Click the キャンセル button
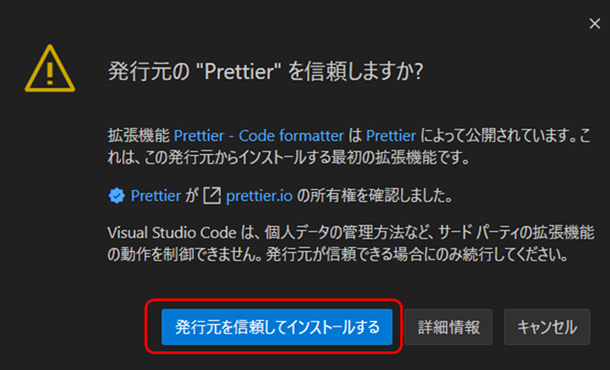Screen dimensions: 610x370 pos(547,327)
